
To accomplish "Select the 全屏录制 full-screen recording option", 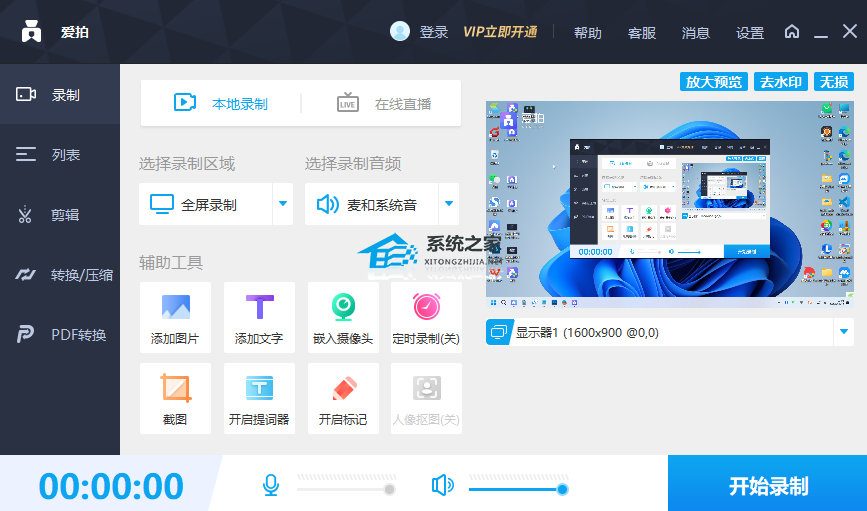I will 205,204.
